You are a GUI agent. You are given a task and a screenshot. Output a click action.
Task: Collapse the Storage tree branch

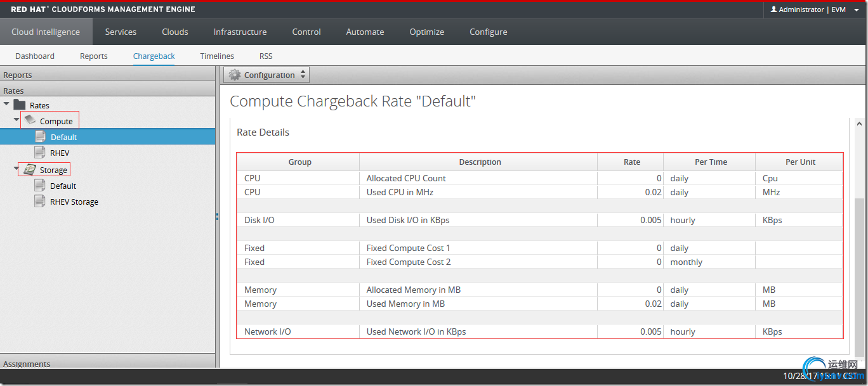(x=17, y=169)
